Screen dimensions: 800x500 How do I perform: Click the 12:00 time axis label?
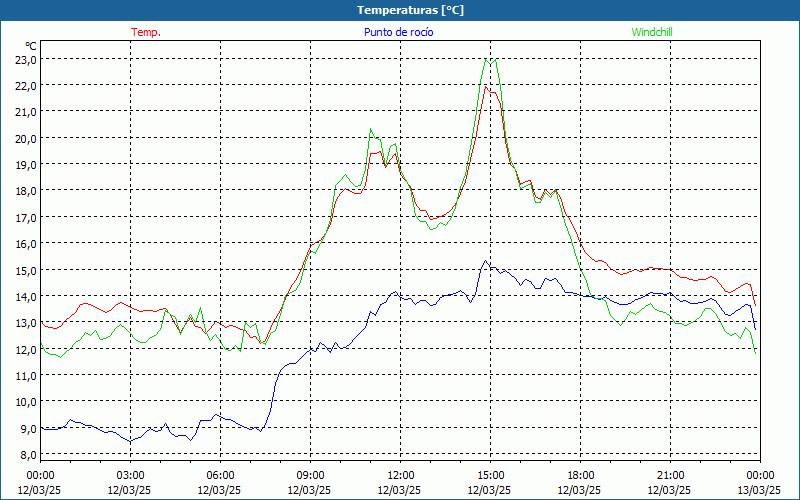(x=401, y=476)
